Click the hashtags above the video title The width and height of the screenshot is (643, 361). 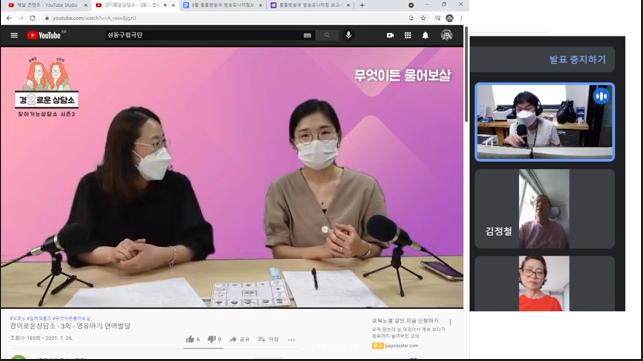[x=50, y=318]
